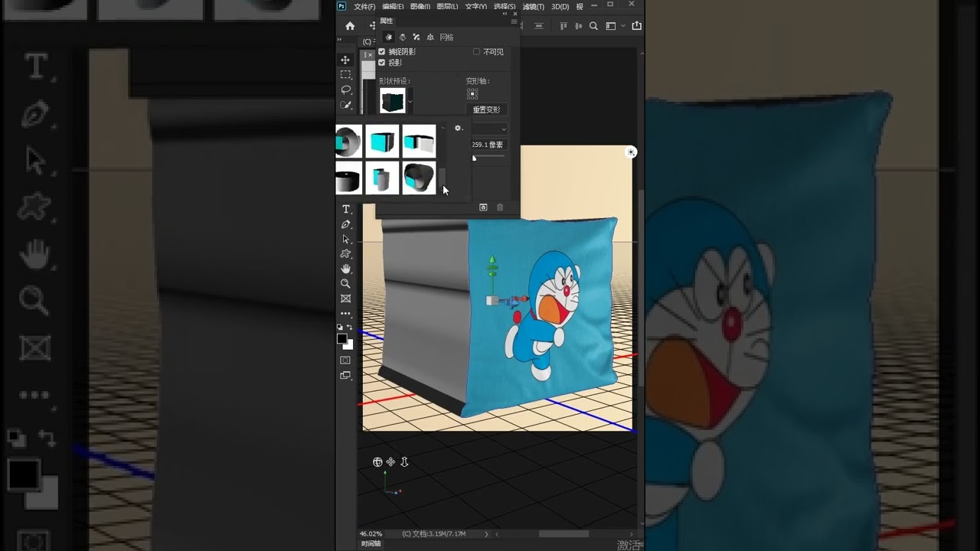Open the 文件(F) menu
The height and width of the screenshot is (551, 980).
pos(364,6)
